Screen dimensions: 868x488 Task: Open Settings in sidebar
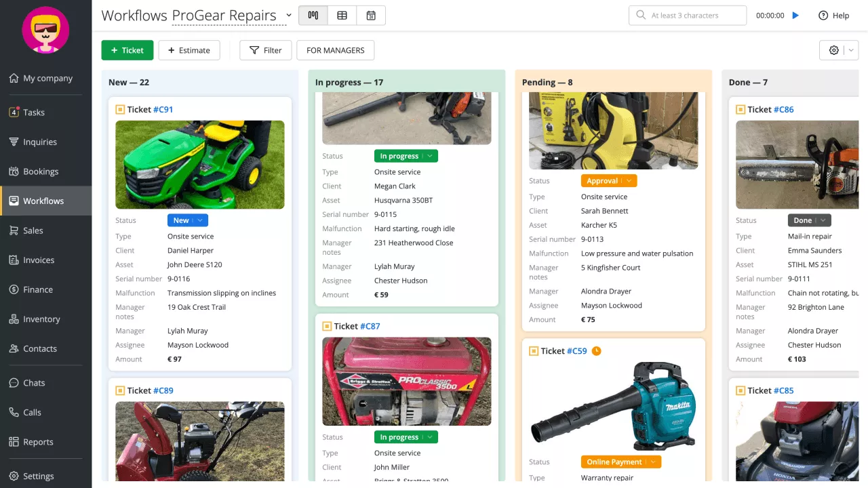pyautogui.click(x=46, y=476)
